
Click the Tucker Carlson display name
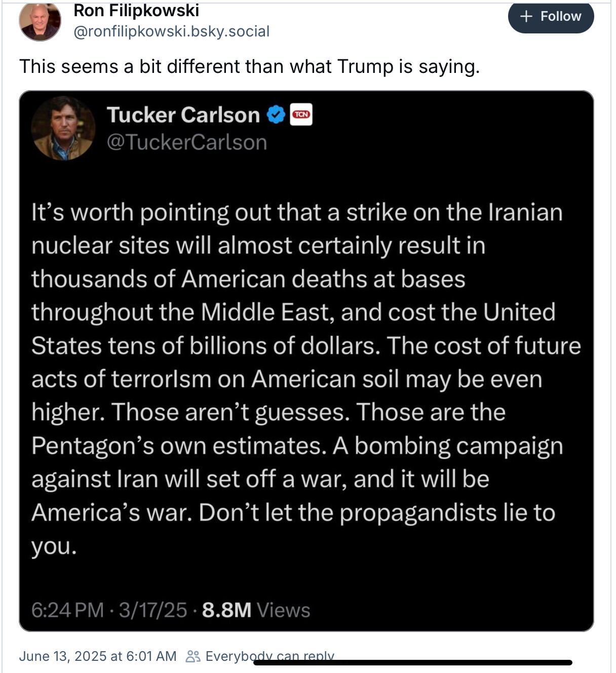tap(183, 115)
